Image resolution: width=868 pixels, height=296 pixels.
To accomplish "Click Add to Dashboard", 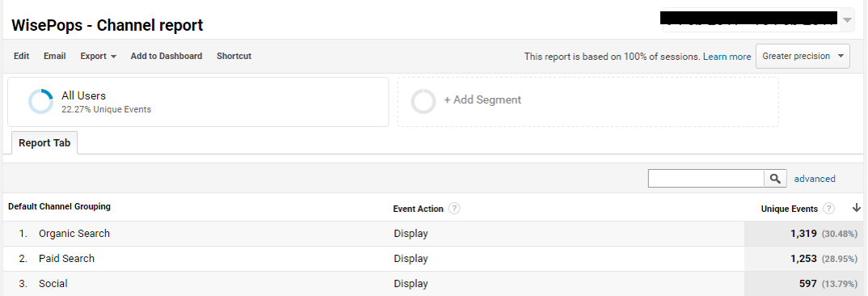I will 166,56.
